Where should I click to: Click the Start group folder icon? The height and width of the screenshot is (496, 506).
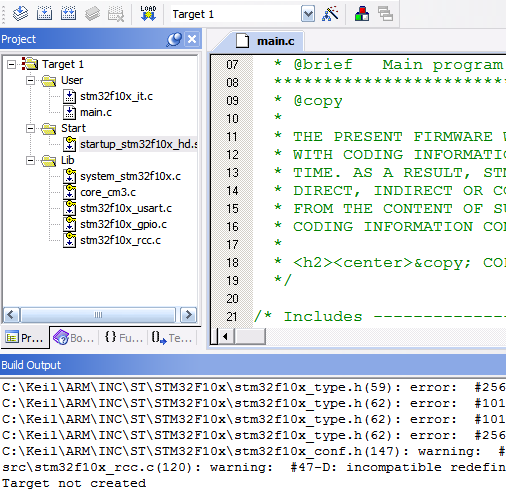coord(49,129)
